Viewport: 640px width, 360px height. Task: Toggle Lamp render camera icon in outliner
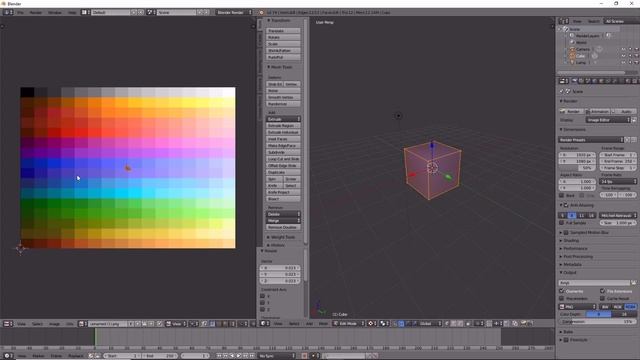(636, 62)
